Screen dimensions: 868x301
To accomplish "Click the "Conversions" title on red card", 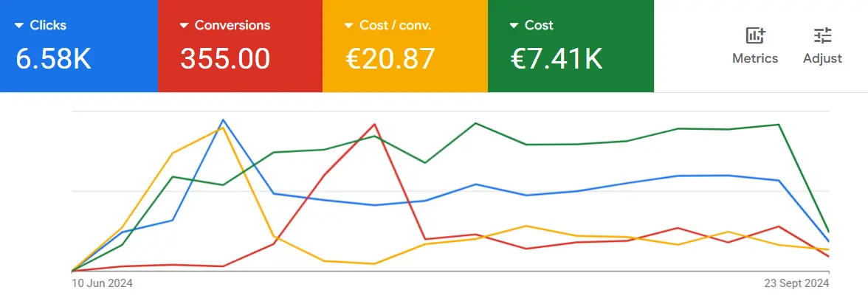I will click(232, 25).
